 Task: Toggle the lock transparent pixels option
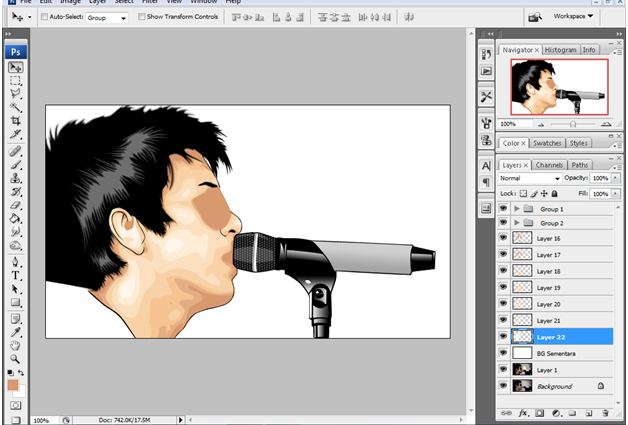tap(523, 194)
